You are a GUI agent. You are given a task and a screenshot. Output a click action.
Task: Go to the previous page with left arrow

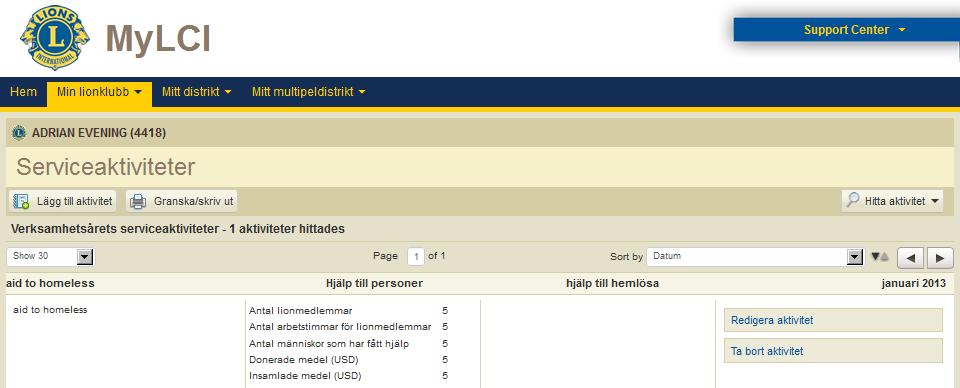click(910, 258)
